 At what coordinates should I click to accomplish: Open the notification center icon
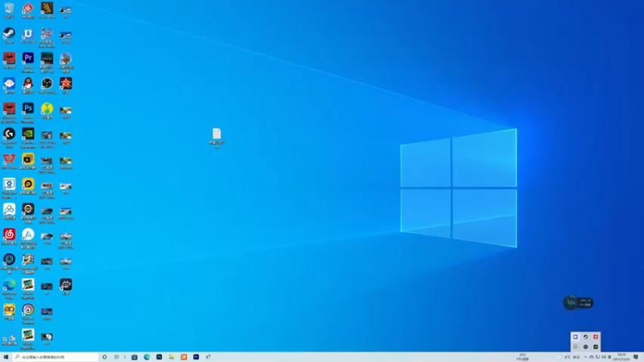[x=636, y=357]
